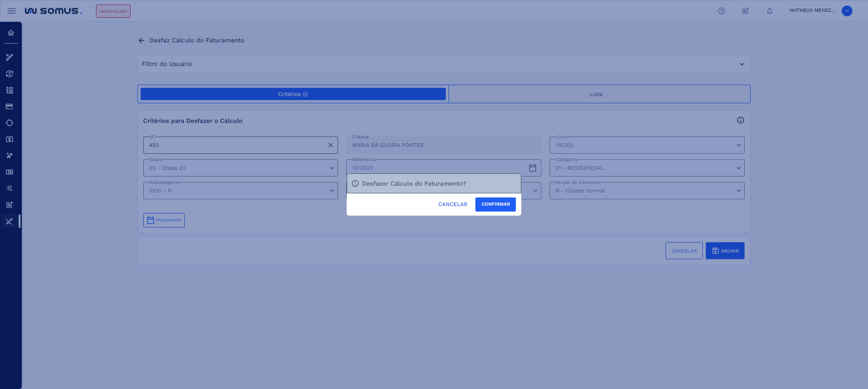Open the Livro dropdown
Screen dimensions: 868x389
point(738,145)
